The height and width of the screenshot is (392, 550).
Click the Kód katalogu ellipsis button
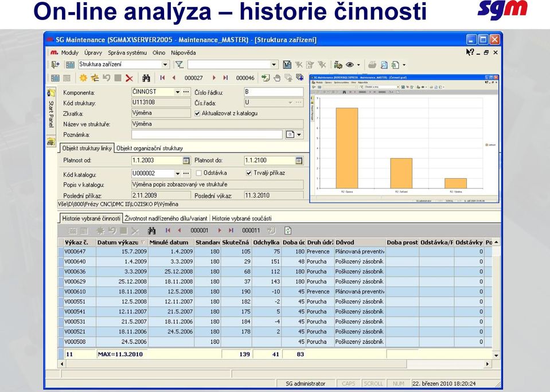point(186,173)
